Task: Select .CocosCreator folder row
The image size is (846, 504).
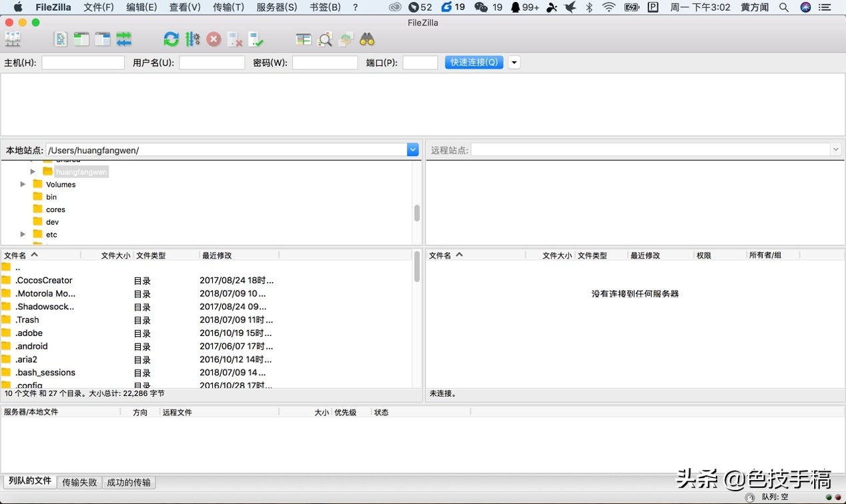Action: [x=206, y=281]
